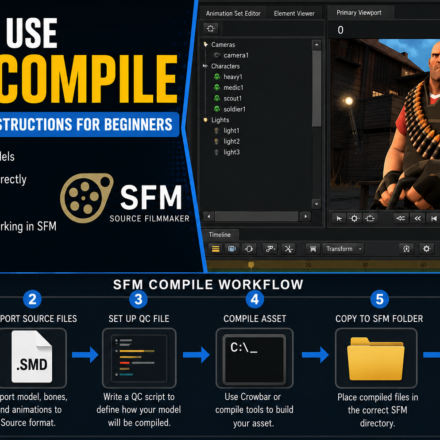Switch to the Animation Set Editor tab

(x=233, y=13)
